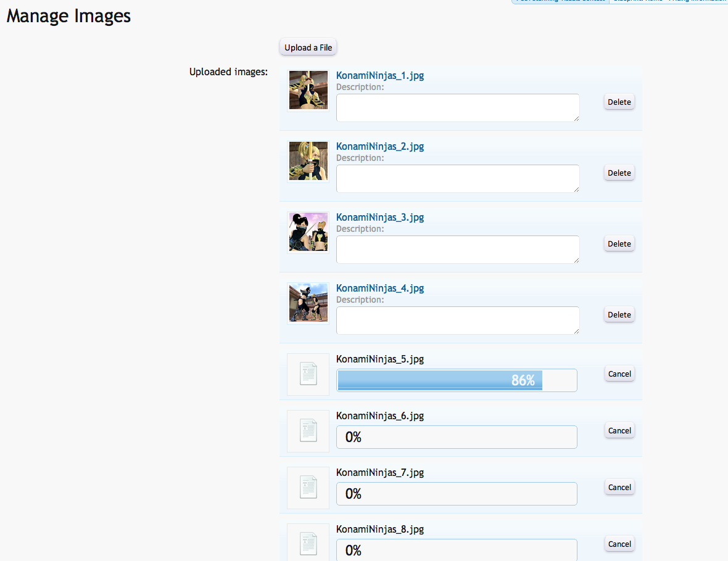Open the KonamiNinjas_1.jpg thumbnail image

coord(308,90)
